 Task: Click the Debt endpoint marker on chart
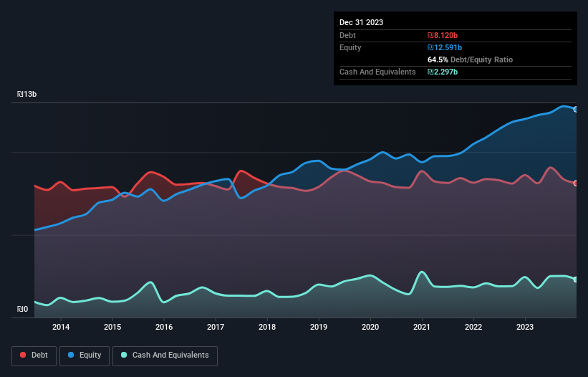coord(576,183)
